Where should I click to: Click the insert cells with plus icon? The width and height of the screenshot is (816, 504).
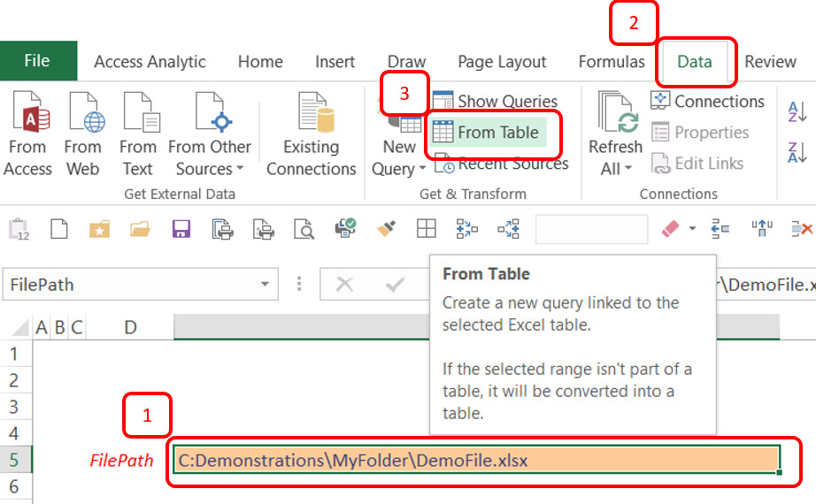click(508, 228)
